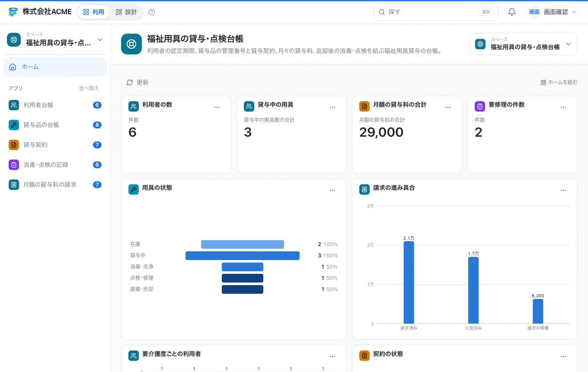The image size is (588, 372).
Task: Click the lifebuoy icon beside the page title
Action: tap(131, 44)
